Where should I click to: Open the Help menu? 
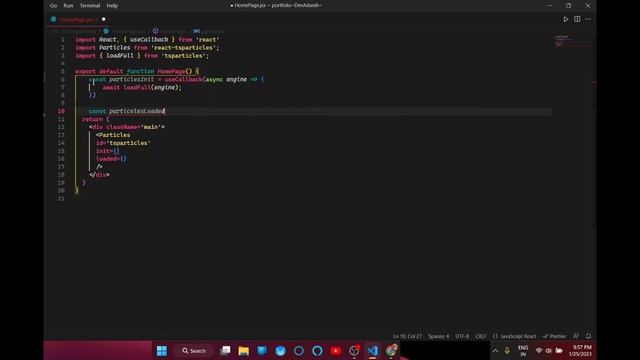tap(112, 6)
